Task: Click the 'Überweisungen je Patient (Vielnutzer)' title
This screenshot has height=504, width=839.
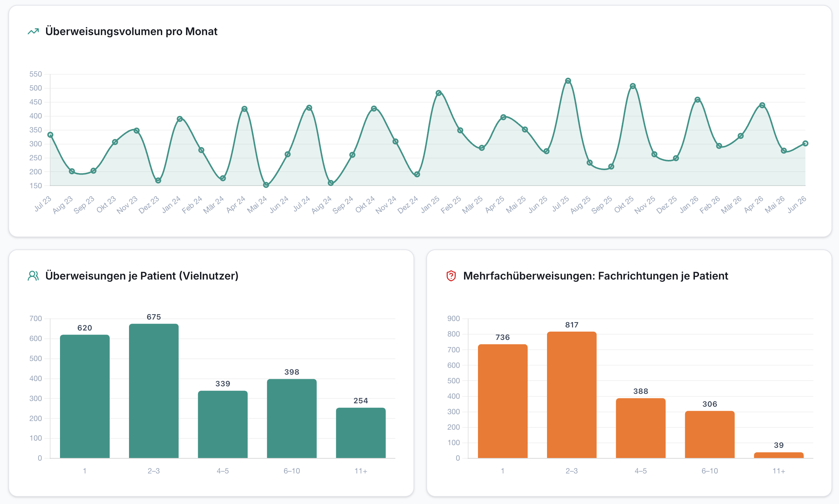Action: 142,276
